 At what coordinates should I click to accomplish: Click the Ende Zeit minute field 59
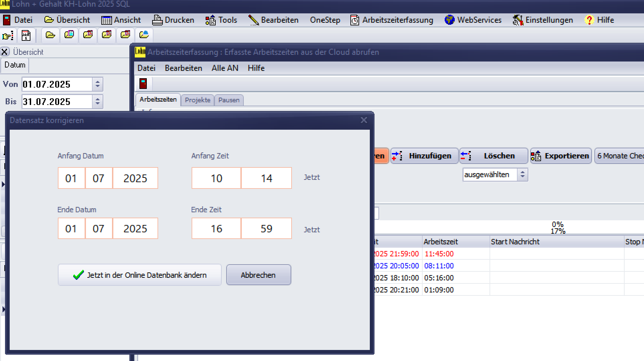(266, 229)
